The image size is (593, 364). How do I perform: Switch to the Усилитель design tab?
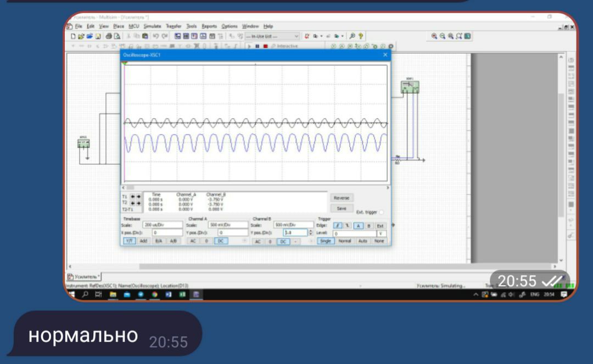point(85,277)
